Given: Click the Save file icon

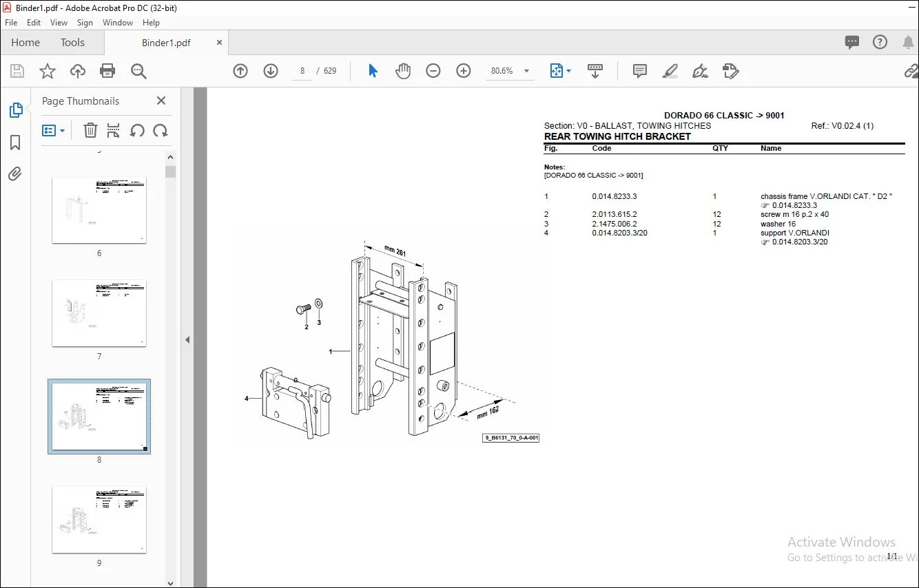Looking at the screenshot, I should click(x=17, y=71).
